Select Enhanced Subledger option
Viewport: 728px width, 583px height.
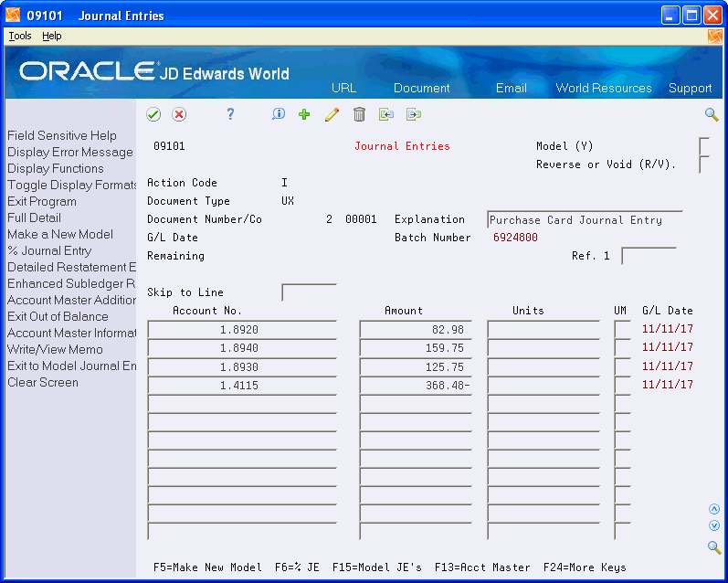coord(72,283)
